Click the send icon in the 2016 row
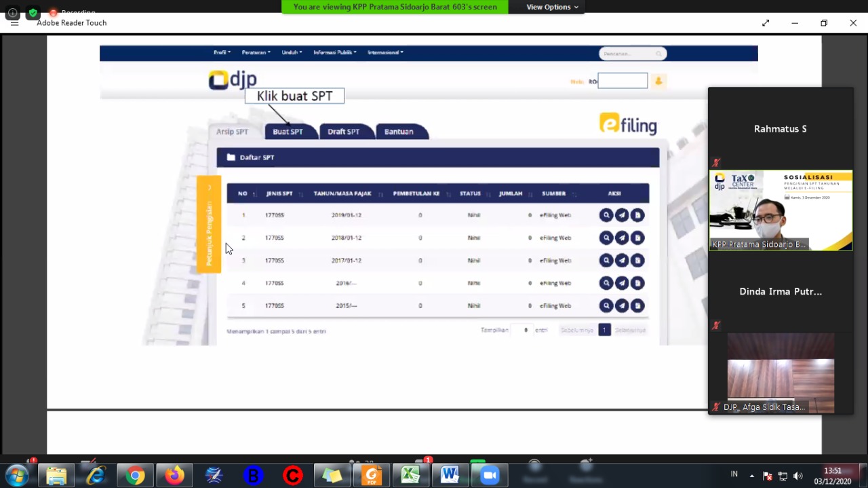This screenshot has height=488, width=868. (622, 283)
